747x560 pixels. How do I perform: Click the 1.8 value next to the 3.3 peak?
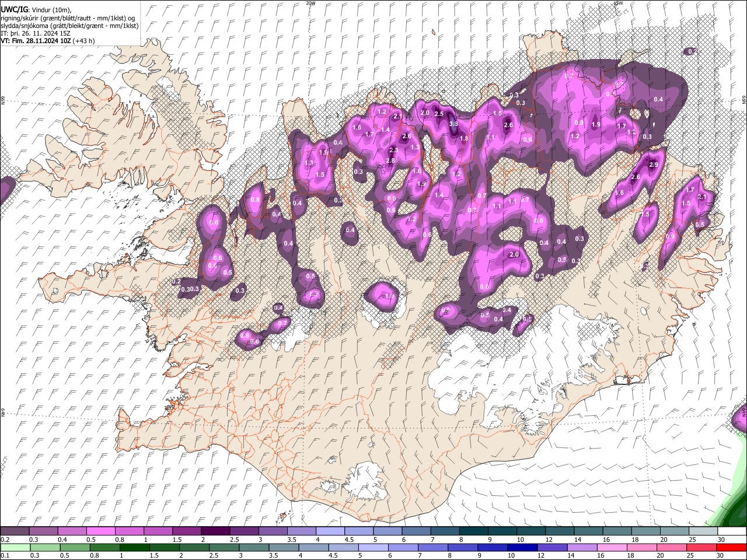click(x=464, y=139)
